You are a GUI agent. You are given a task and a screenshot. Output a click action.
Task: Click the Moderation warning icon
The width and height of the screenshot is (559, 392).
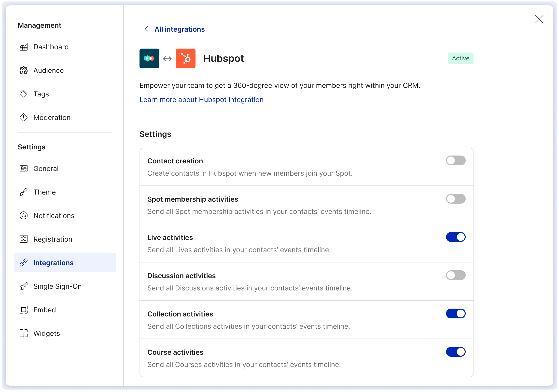pos(24,118)
